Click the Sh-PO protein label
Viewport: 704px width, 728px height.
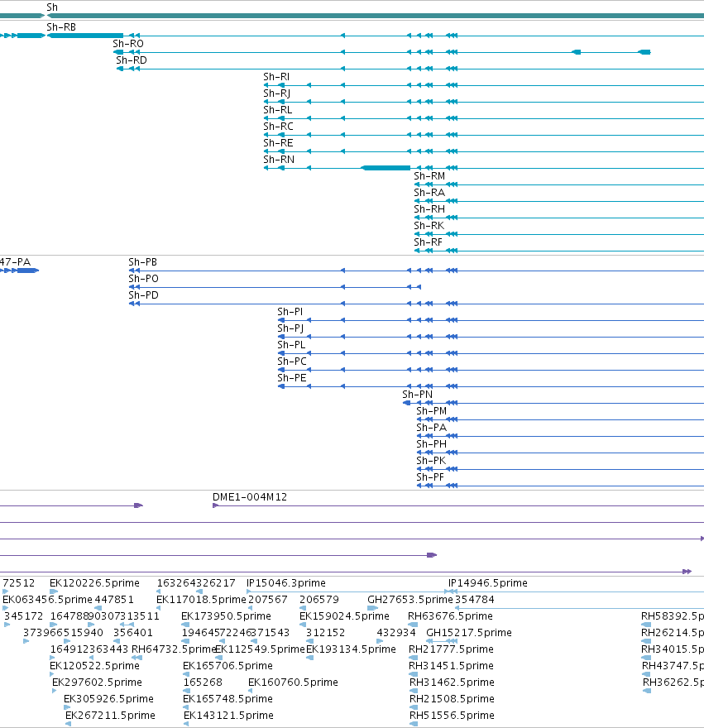click(x=143, y=279)
